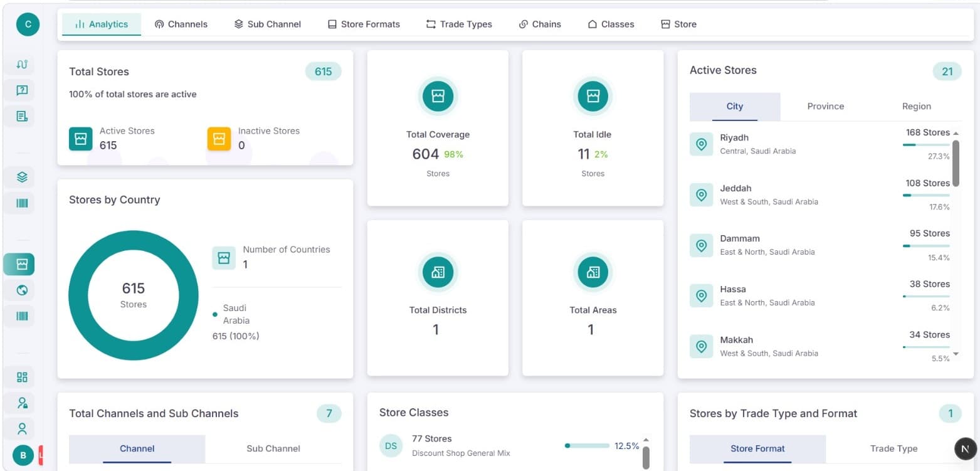Click the 'C' avatar at sidebar top

[28, 24]
